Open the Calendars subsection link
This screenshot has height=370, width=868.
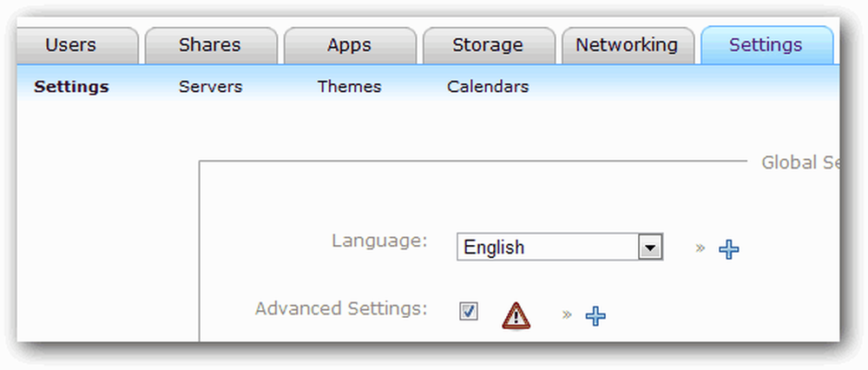(x=488, y=87)
